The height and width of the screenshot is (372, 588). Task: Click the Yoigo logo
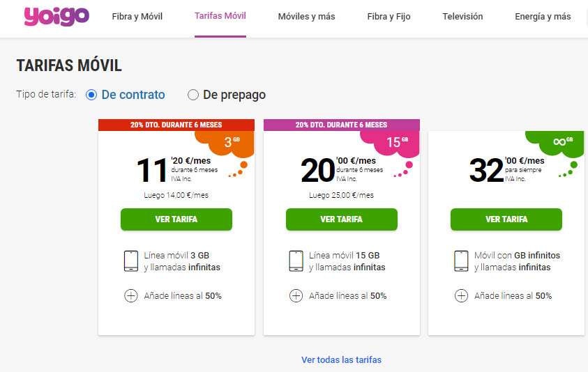pos(56,17)
